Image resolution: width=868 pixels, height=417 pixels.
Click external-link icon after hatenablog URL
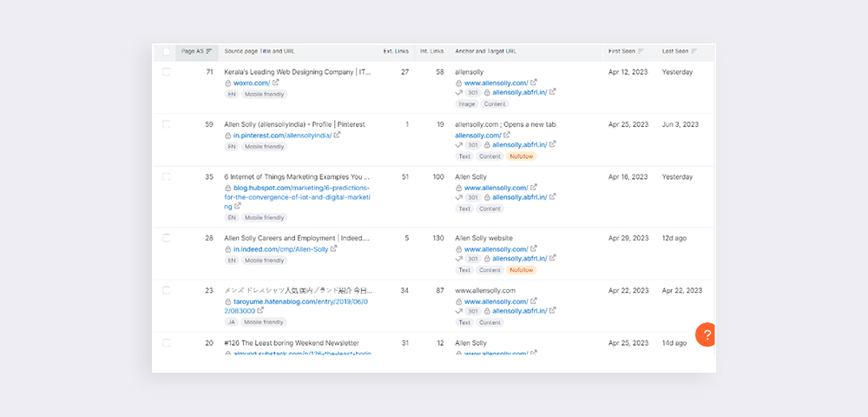260,311
